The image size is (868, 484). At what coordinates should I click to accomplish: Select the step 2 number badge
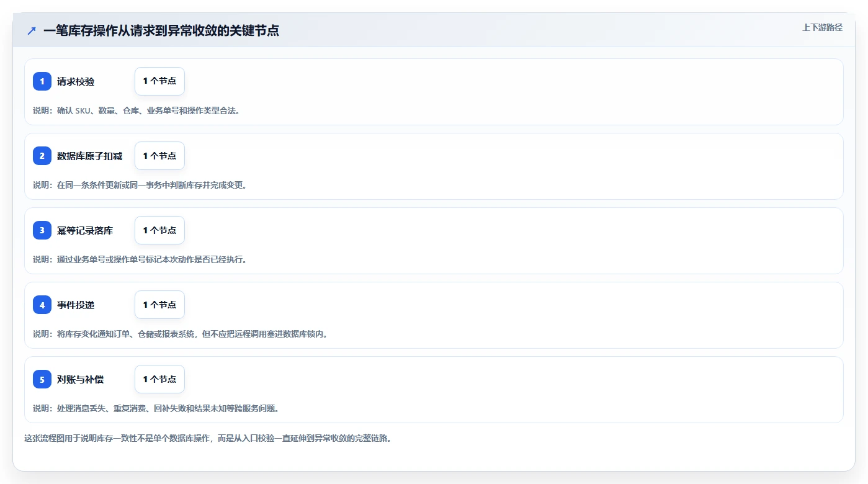click(x=42, y=156)
